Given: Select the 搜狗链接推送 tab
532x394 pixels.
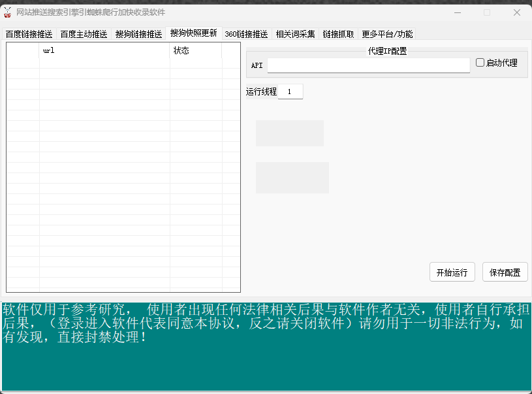Looking at the screenshot, I should [x=138, y=34].
